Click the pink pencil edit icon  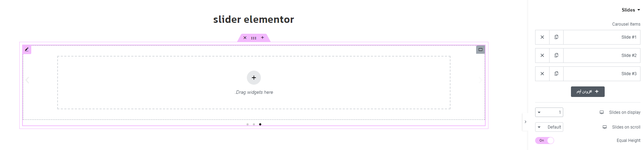(27, 50)
